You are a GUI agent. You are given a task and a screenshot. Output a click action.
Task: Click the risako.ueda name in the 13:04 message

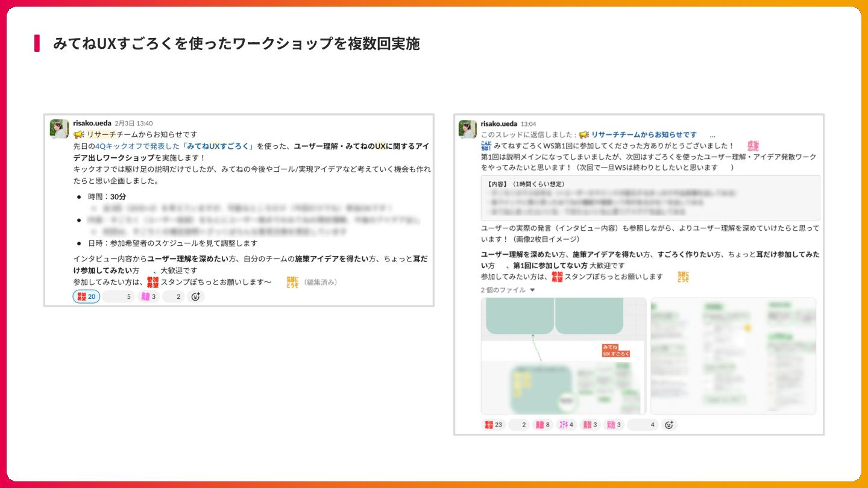coord(500,124)
